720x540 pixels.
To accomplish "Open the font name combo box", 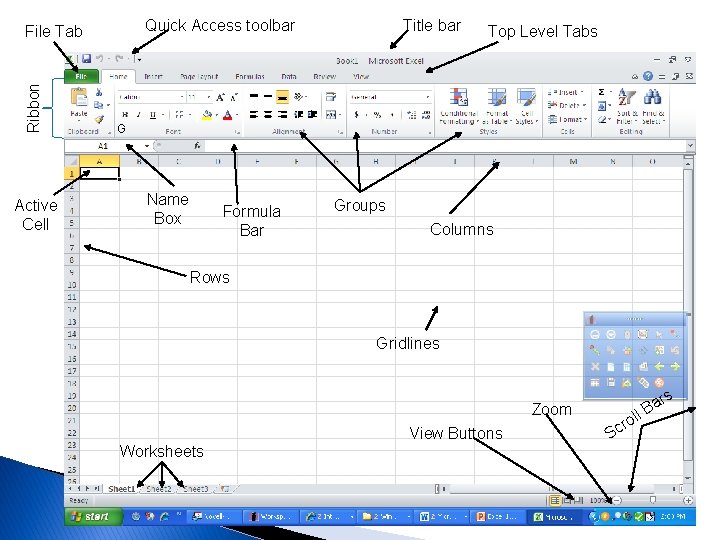I will [x=151, y=97].
